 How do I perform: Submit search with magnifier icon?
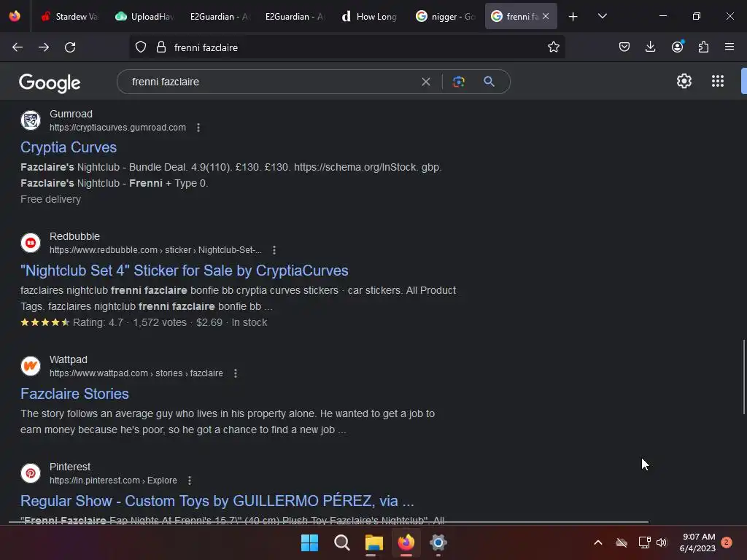point(489,82)
